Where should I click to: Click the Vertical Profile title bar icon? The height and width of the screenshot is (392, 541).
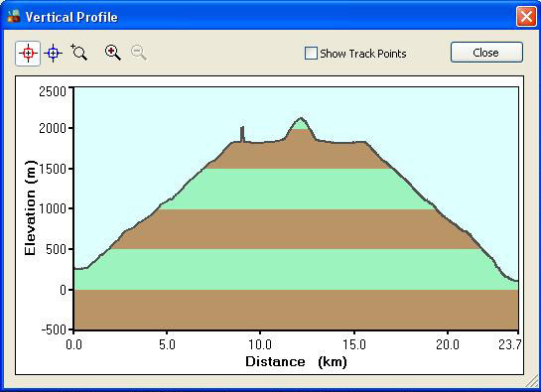click(14, 16)
